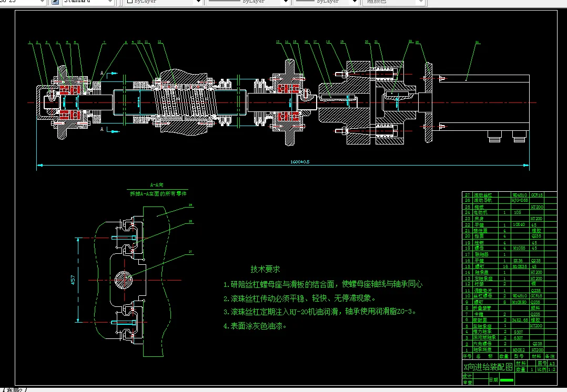The height and width of the screenshot is (392, 567).
Task: Click the ByLayer color swatch square
Action: [130, 2]
